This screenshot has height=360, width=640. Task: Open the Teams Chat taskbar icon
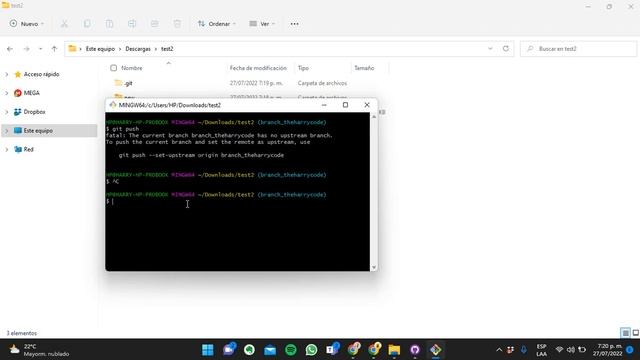coord(229,350)
